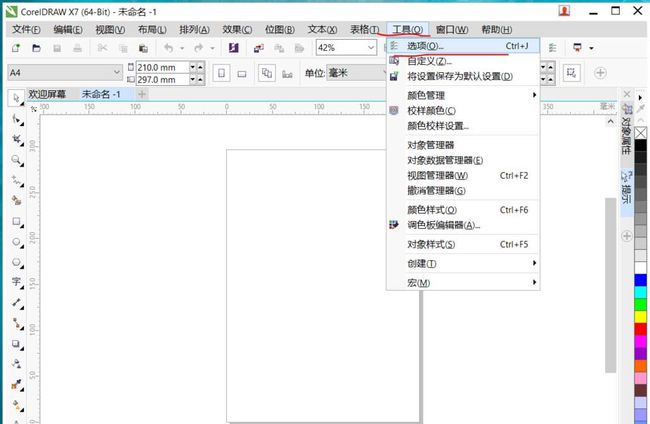The width and height of the screenshot is (650, 424).
Task: Set page to portrait orientation
Action: (x=221, y=73)
